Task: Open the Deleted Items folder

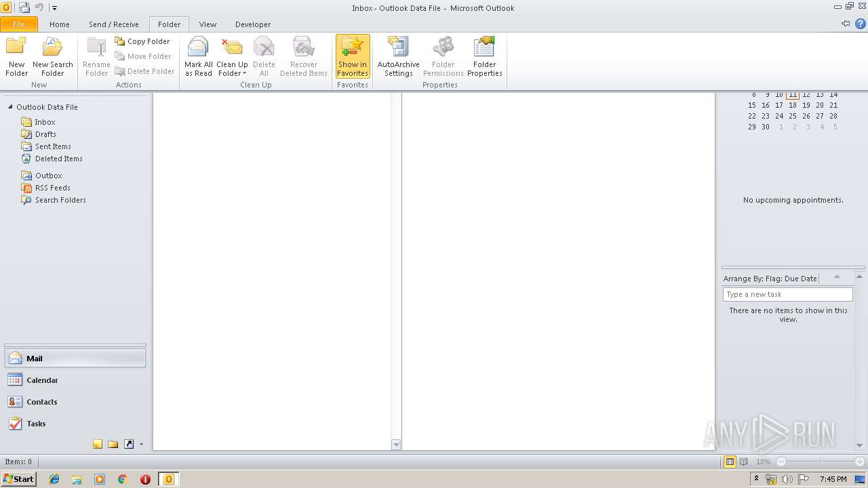Action: click(59, 159)
